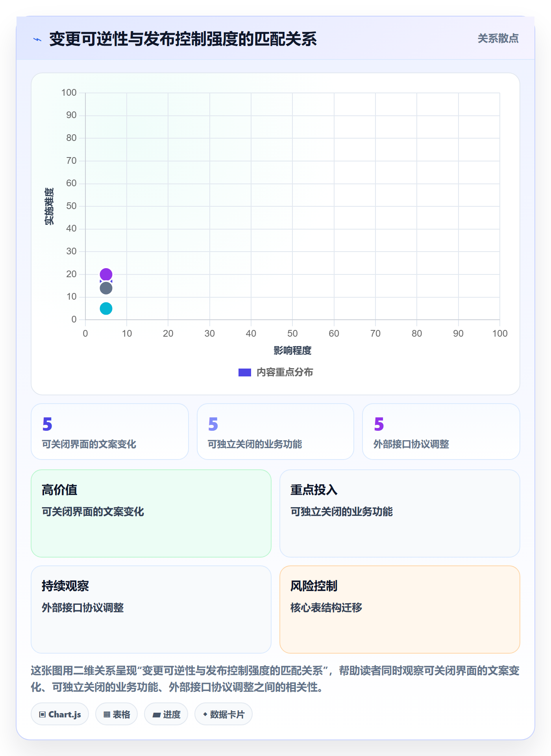
Task: Click the 进度 tag chip
Action: pos(166,714)
